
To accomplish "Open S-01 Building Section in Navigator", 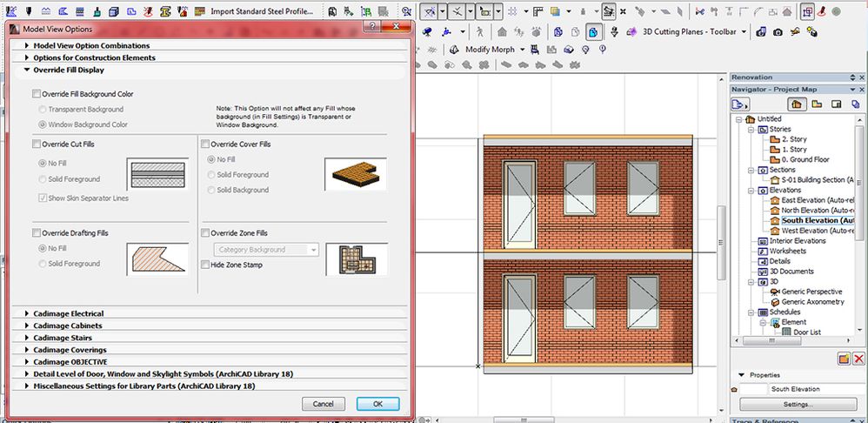I will pos(811,179).
